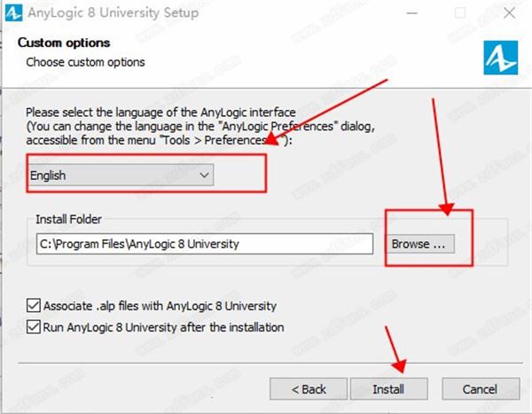Minimize the AnyLogic Setup window
The height and width of the screenshot is (414, 532).
(x=412, y=13)
